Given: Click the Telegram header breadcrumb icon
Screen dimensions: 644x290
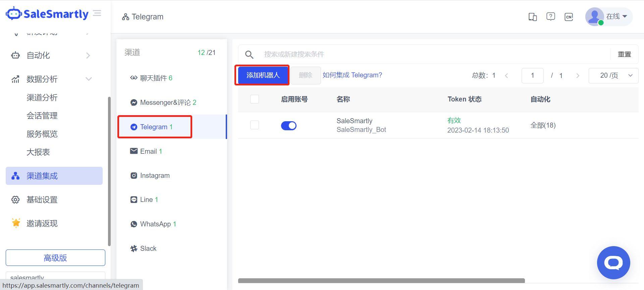Looking at the screenshot, I should [x=125, y=17].
